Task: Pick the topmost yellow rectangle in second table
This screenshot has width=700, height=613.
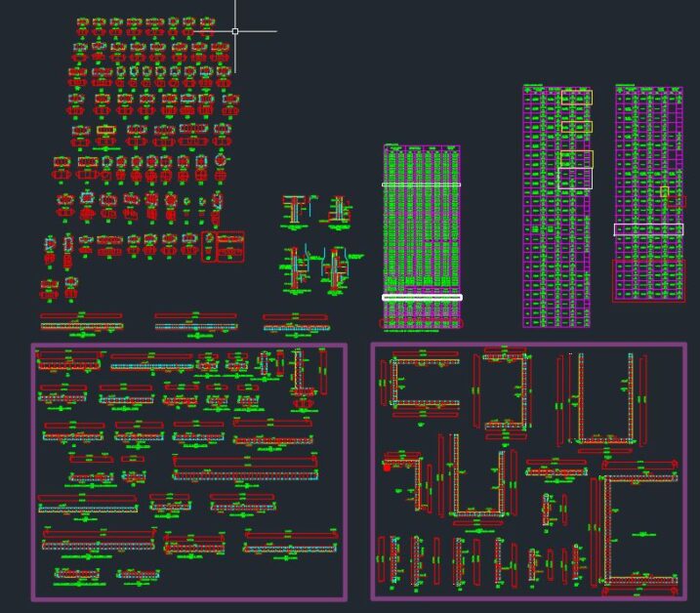Action: pyautogui.click(x=577, y=98)
